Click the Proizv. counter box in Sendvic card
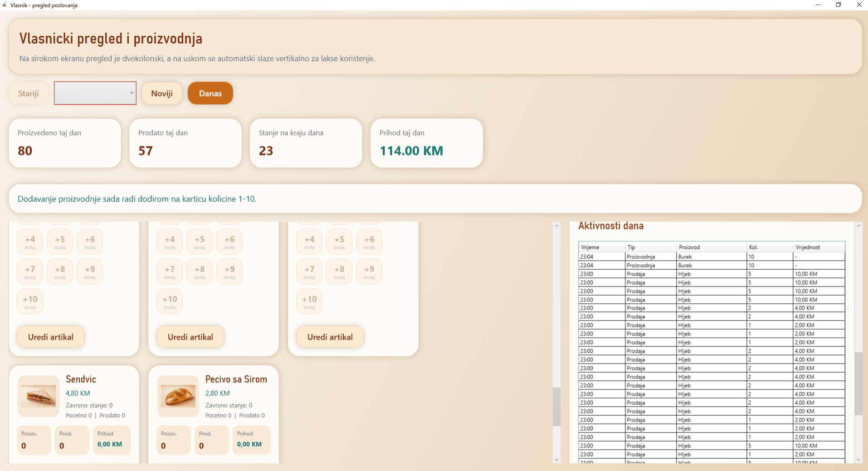The image size is (868, 471). (x=34, y=440)
